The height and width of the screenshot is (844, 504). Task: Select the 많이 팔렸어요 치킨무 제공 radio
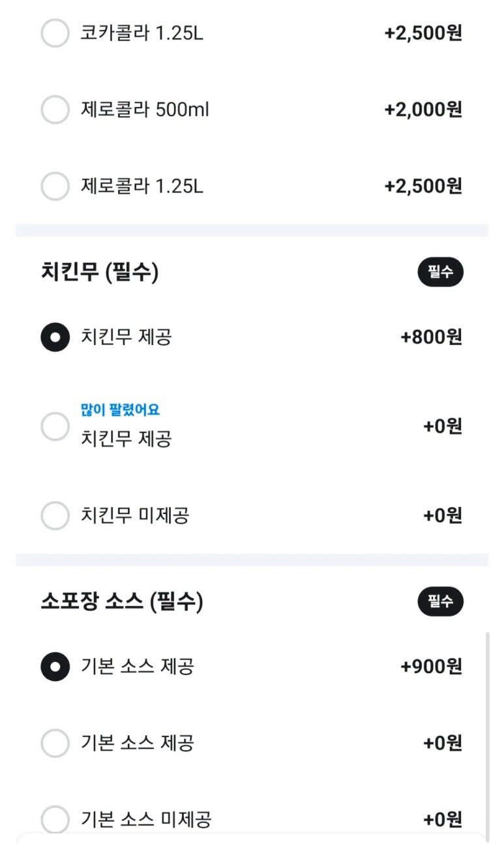click(55, 427)
